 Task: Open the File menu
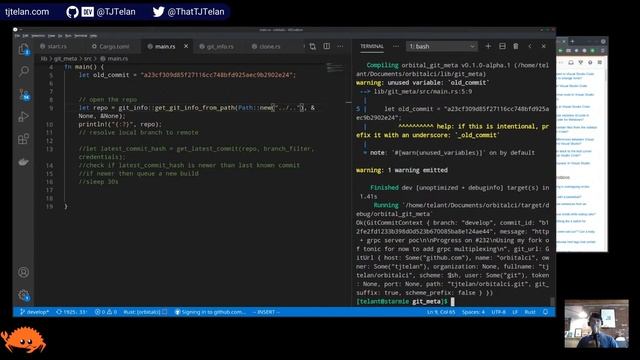[x=17, y=36]
